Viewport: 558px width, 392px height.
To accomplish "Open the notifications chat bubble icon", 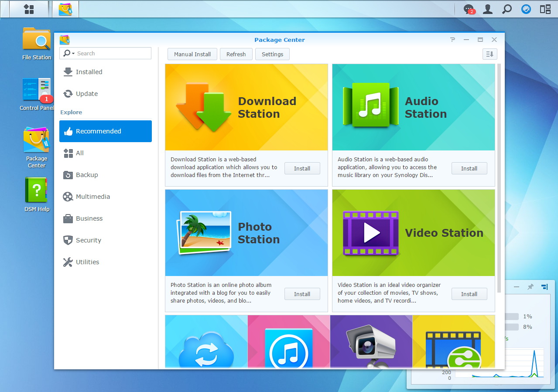I will [469, 9].
